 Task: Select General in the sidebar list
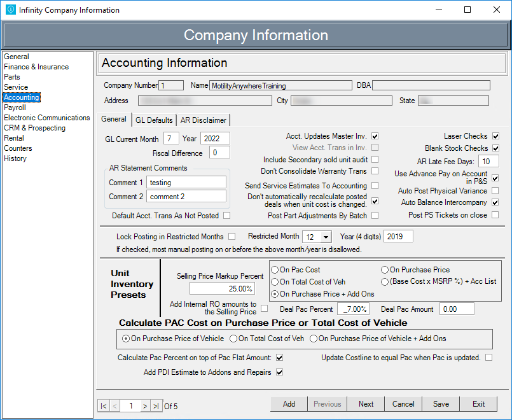click(x=17, y=57)
